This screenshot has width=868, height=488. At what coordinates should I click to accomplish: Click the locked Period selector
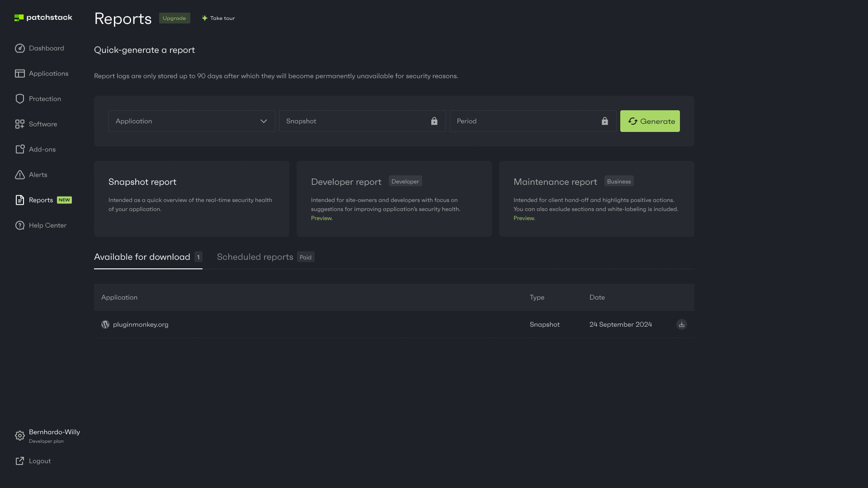(533, 121)
